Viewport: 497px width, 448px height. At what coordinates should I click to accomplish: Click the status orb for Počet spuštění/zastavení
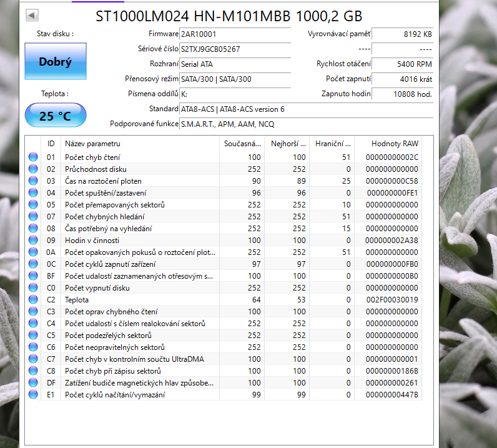tap(33, 192)
